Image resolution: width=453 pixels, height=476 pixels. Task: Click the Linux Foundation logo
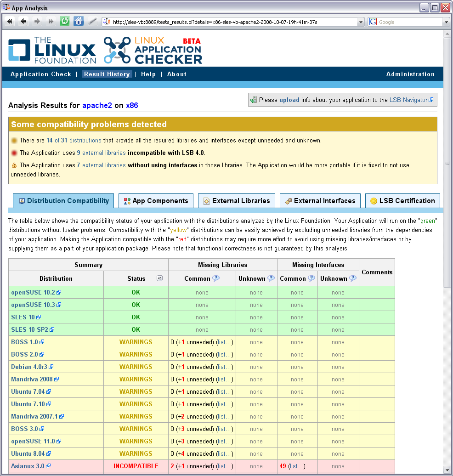(x=52, y=51)
